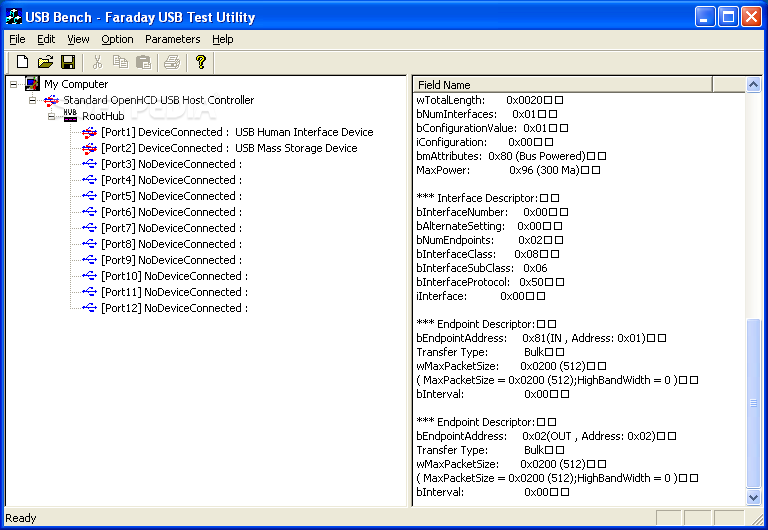
Task: Click the New document toolbar icon
Action: tap(22, 62)
